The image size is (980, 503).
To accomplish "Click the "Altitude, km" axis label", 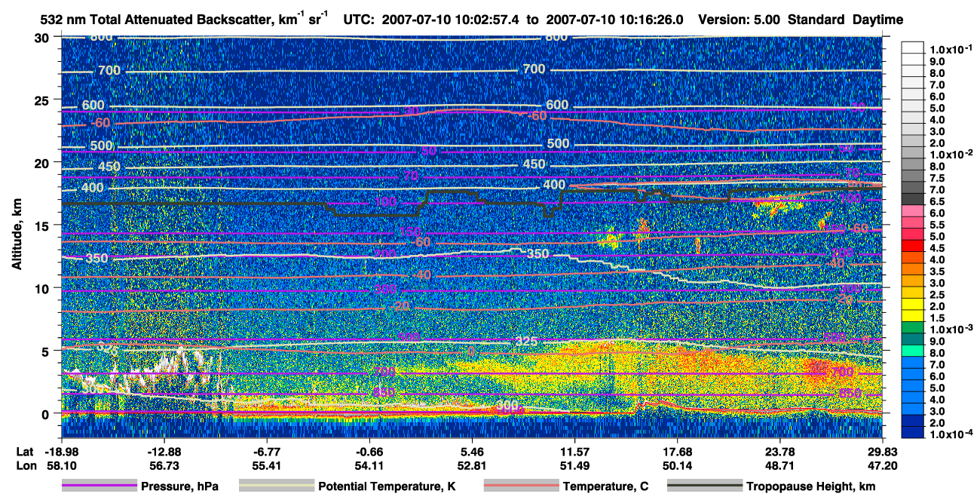I will (17, 236).
